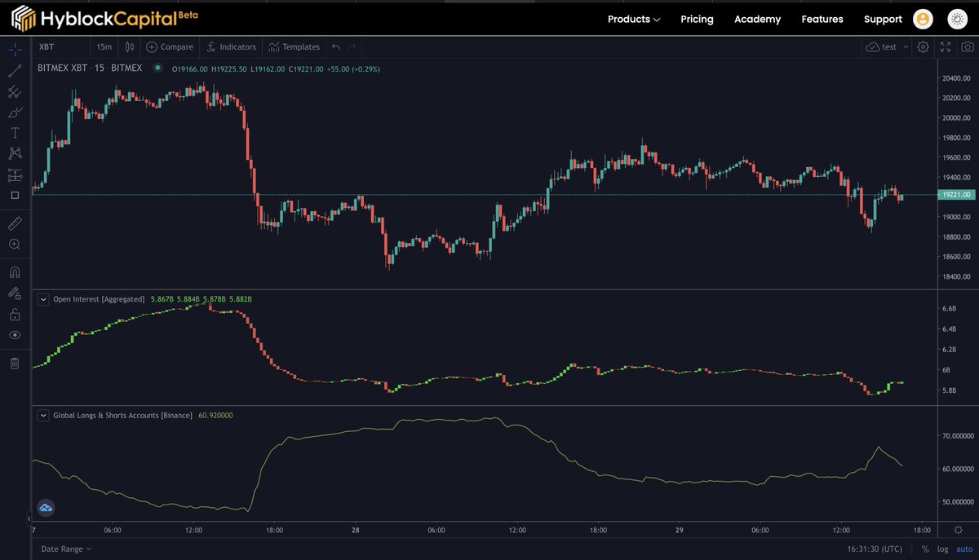Select the trend line tool

[15, 71]
